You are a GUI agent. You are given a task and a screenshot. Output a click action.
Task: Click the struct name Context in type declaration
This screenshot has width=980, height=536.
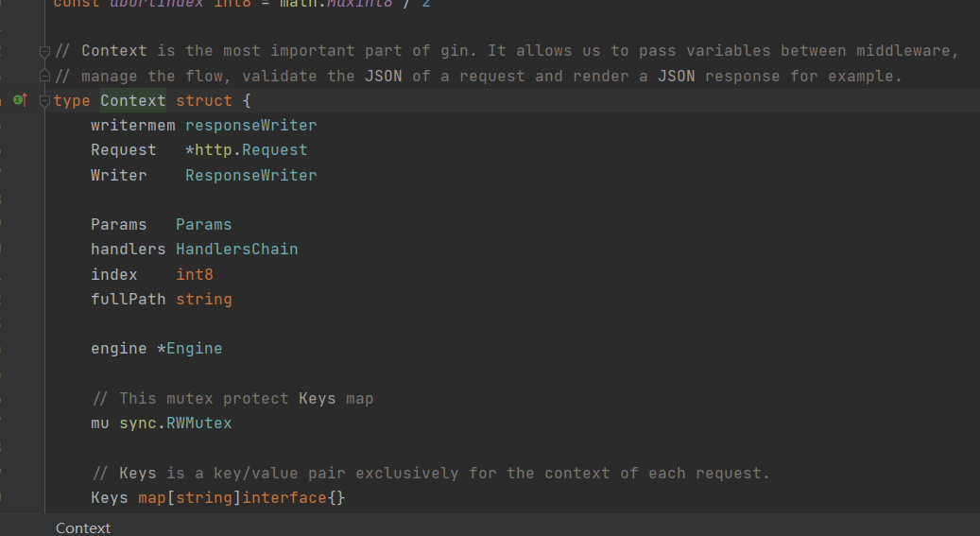(133, 101)
